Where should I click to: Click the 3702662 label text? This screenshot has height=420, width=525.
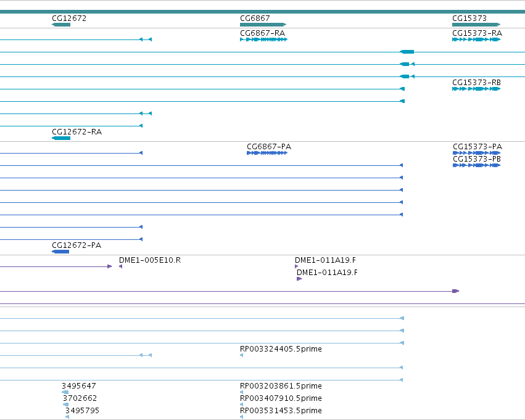pos(80,398)
